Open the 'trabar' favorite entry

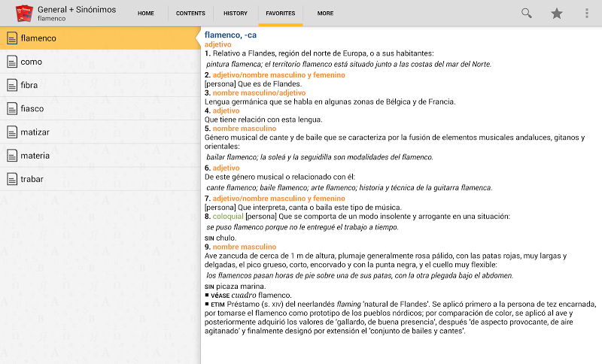100,179
